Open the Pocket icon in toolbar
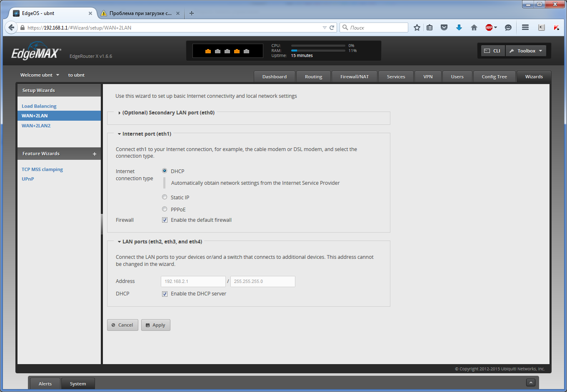 tap(444, 27)
